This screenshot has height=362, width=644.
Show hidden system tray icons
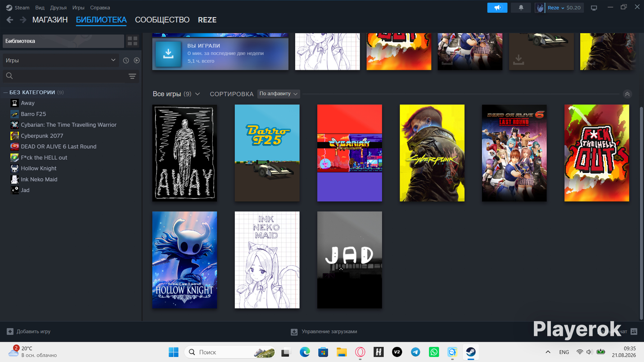click(x=548, y=352)
